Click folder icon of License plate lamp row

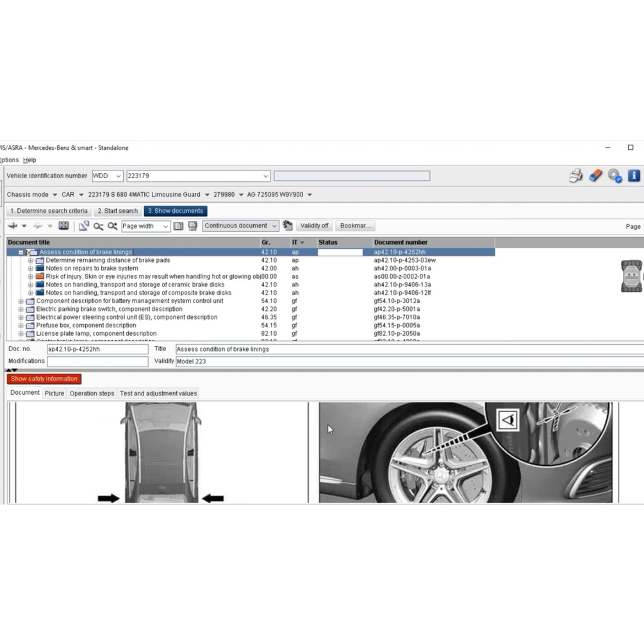click(30, 333)
